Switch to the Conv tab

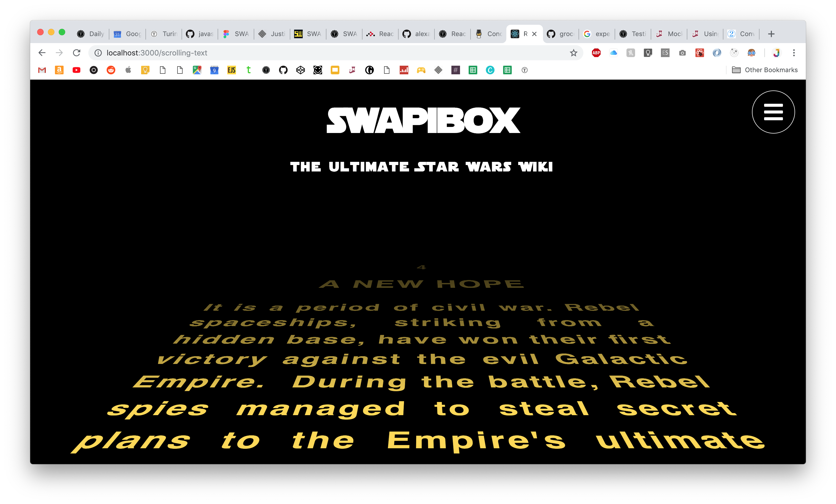point(741,34)
